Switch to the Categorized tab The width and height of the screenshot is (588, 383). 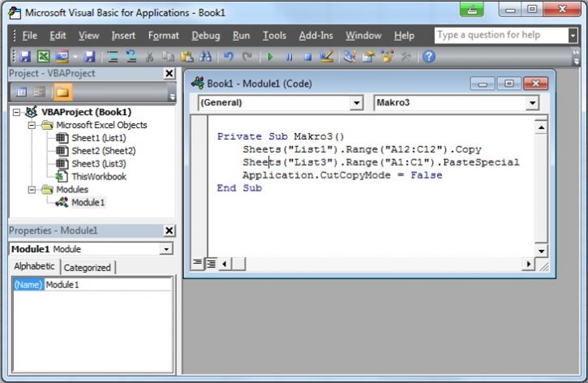[x=87, y=268]
